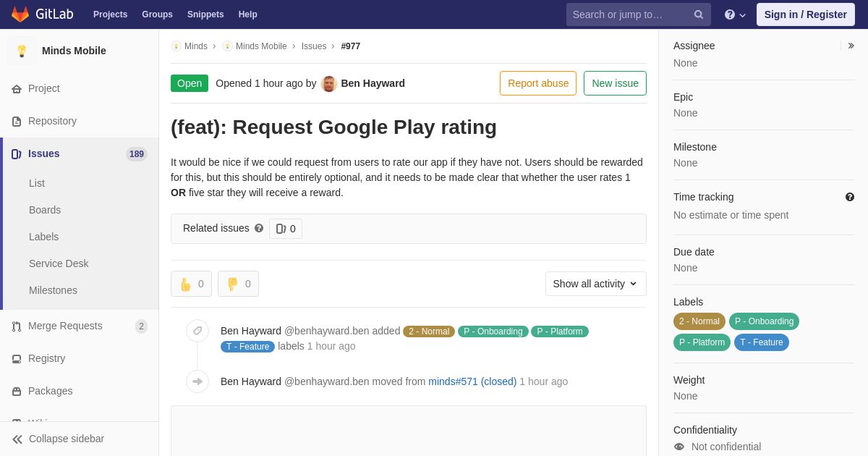Click the P - Platform label in activity
The image size is (868, 456).
(x=560, y=332)
